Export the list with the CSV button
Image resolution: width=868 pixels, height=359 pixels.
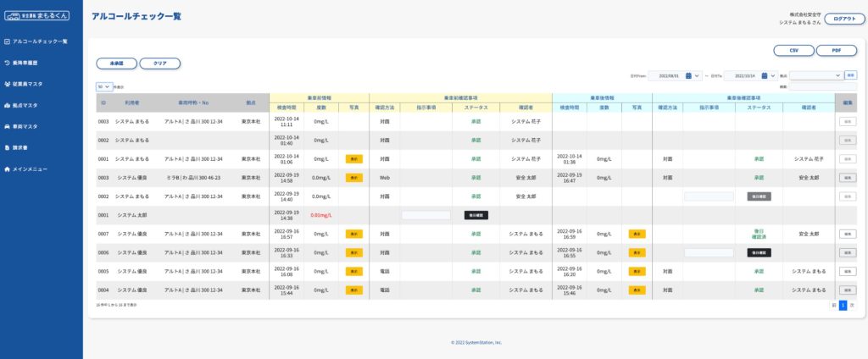click(x=794, y=51)
